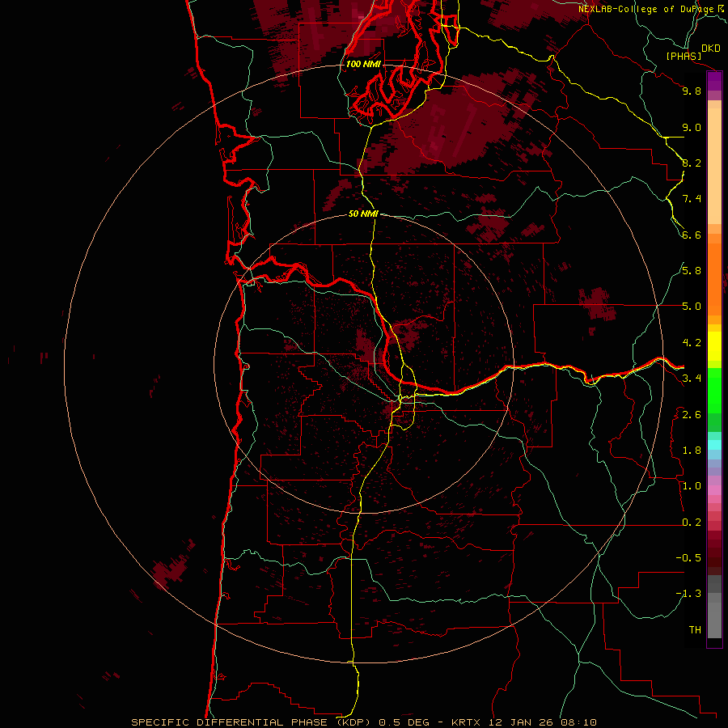The width and height of the screenshot is (728, 728).
Task: Select the pink segment near 1.0
Action: [x=714, y=490]
